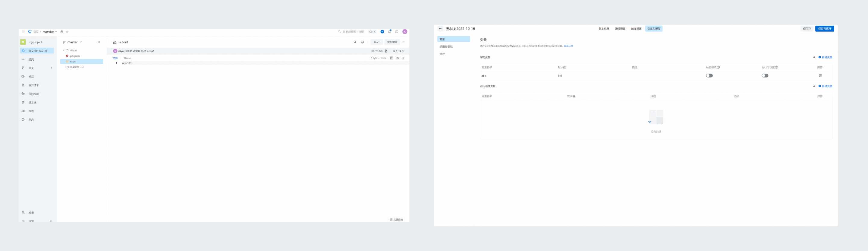
Task: Switch to the 流程配置 tab
Action: 620,29
